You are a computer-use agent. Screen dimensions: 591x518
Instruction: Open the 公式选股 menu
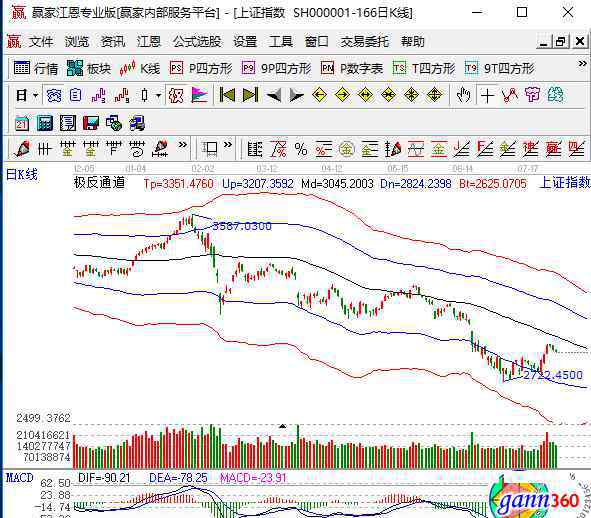tap(197, 41)
